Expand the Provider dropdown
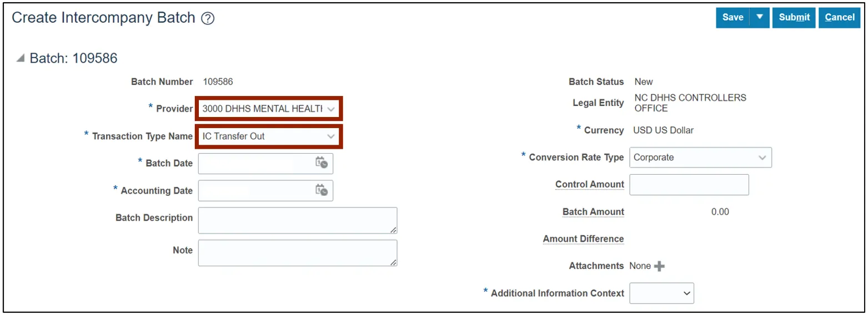Screen dimensions: 868x315 coord(331,109)
